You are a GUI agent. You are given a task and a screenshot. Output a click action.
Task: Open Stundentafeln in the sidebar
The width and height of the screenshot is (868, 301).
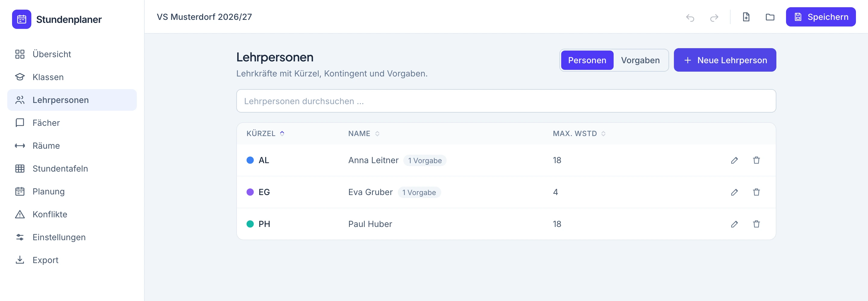(x=72, y=169)
